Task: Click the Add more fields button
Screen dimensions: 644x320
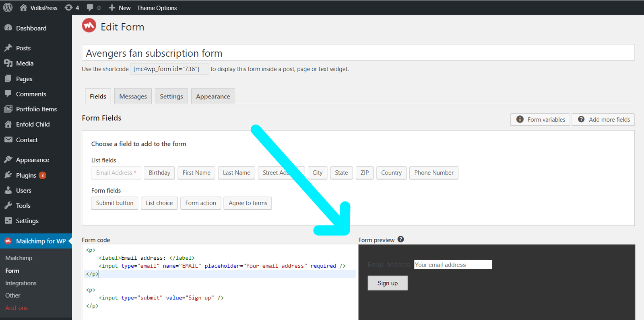Action: coord(603,119)
